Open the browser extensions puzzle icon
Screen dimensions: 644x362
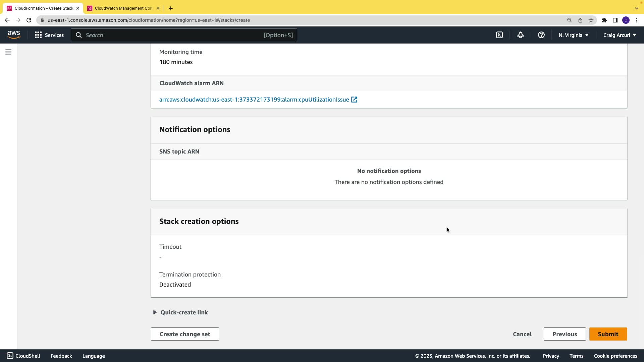604,20
